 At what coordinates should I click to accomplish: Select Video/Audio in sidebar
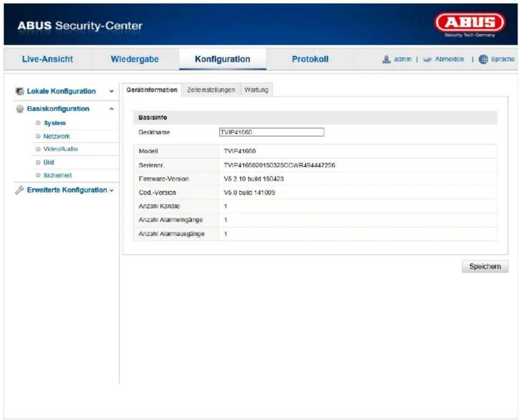point(60,149)
